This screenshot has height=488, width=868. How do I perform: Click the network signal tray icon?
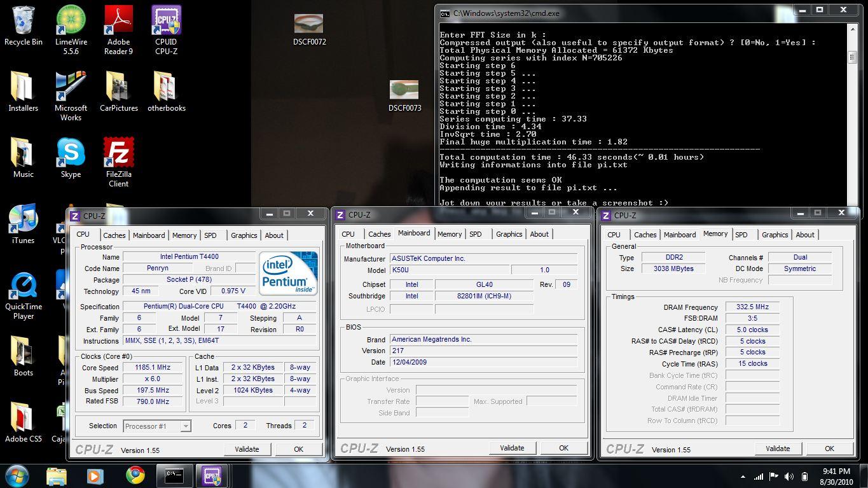coord(759,477)
